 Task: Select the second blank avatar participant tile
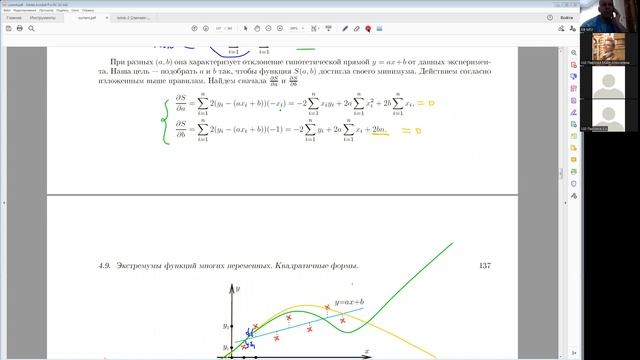(608, 116)
